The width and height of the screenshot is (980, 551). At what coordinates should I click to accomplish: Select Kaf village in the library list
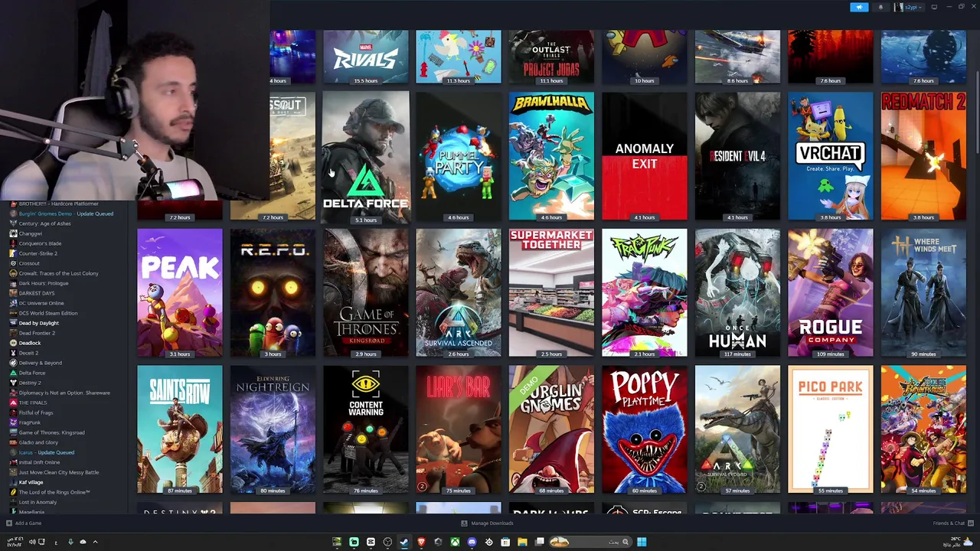click(x=31, y=482)
